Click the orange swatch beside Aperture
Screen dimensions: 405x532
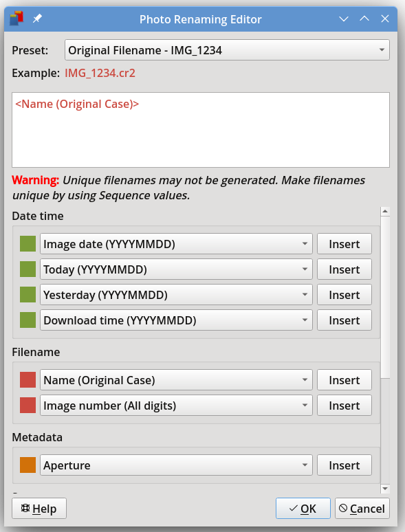coord(28,465)
